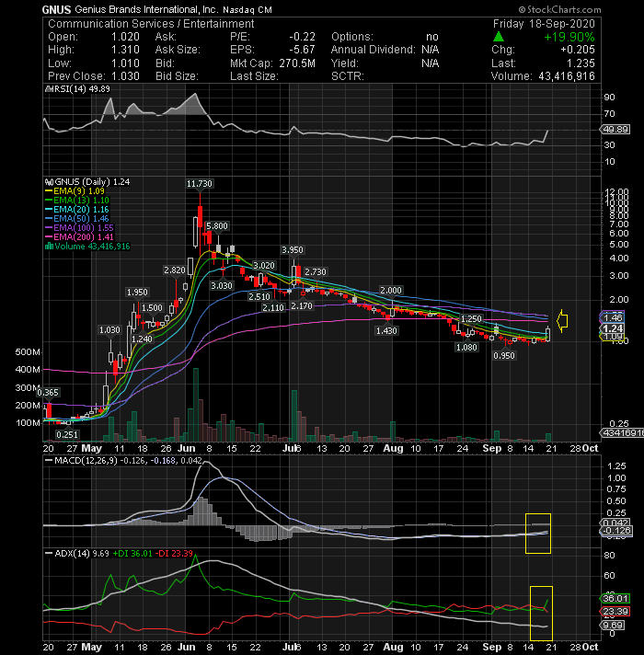Click the green up-triangle change indicator
The image size is (644, 655).
(x=499, y=37)
